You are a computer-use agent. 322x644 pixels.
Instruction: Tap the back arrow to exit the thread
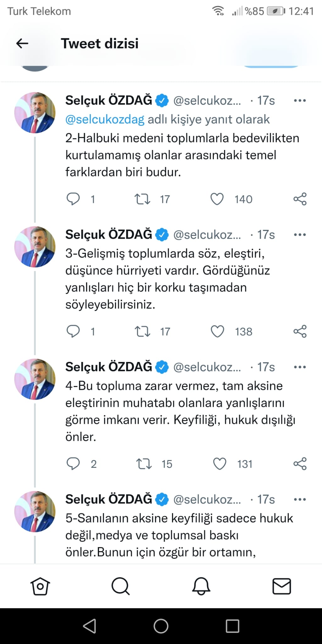point(21,43)
